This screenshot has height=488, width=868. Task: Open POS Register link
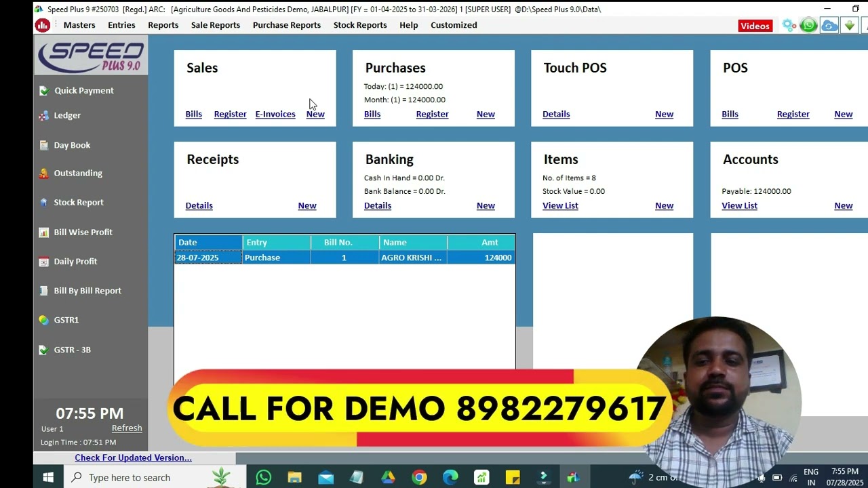[x=793, y=114]
